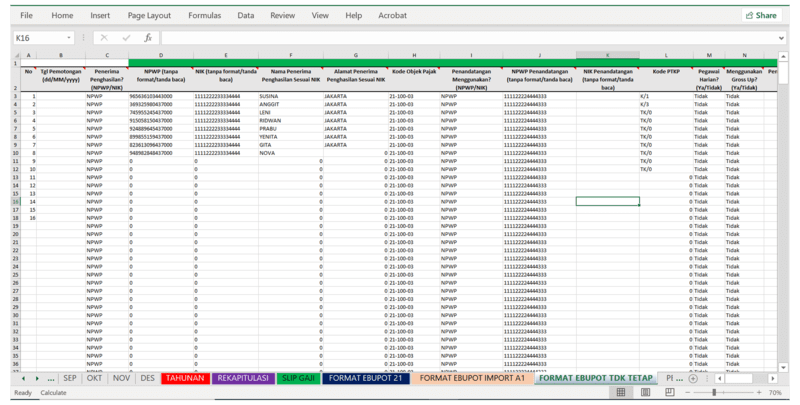Click the vertical scrollbar down arrow
The image size is (800, 405).
coord(783,367)
